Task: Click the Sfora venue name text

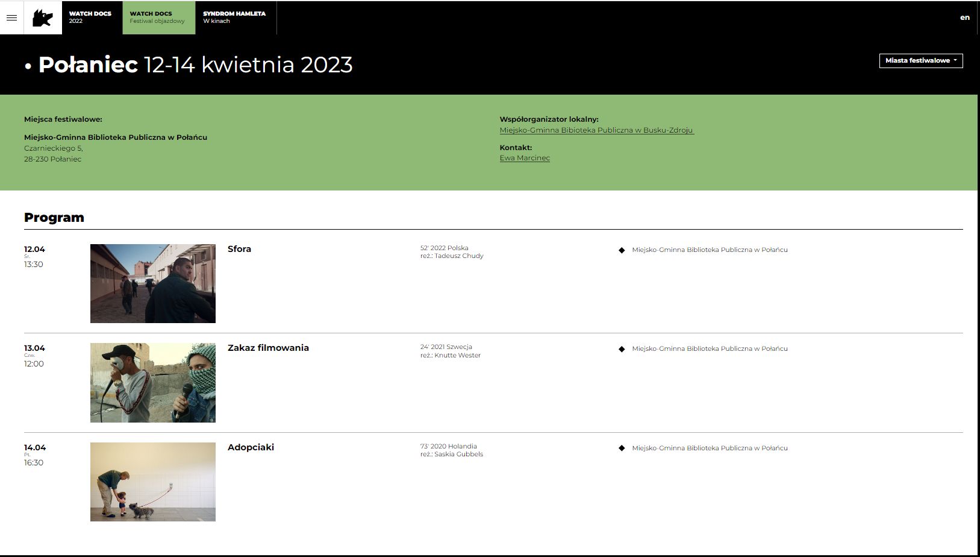Action: click(710, 250)
